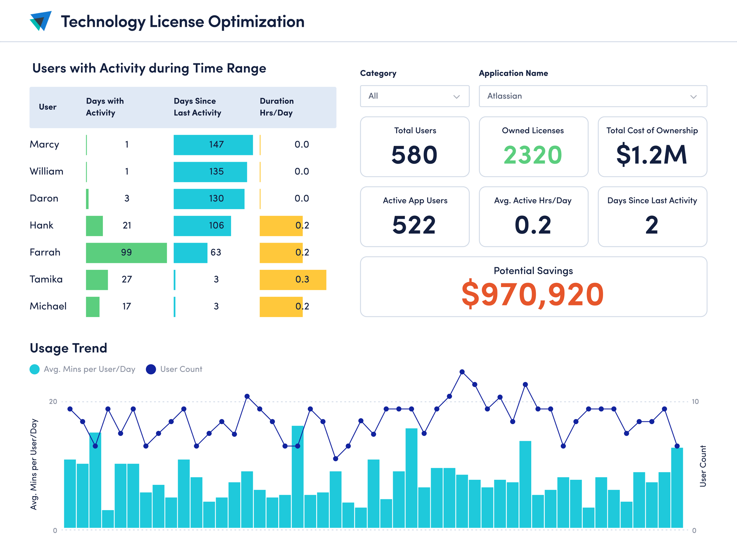Image resolution: width=737 pixels, height=560 pixels.
Task: Click William's name in the user table
Action: [x=46, y=172]
